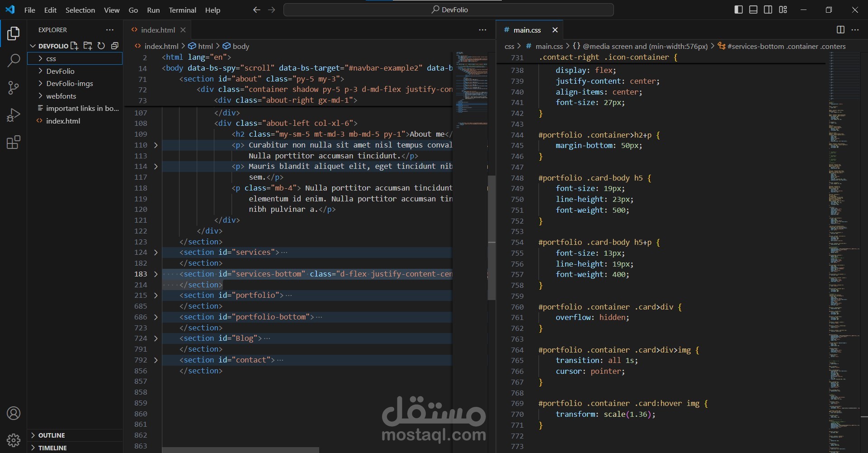Unfold the portfolio-bottom section at line 686
This screenshot has width=868, height=453.
coord(156,317)
